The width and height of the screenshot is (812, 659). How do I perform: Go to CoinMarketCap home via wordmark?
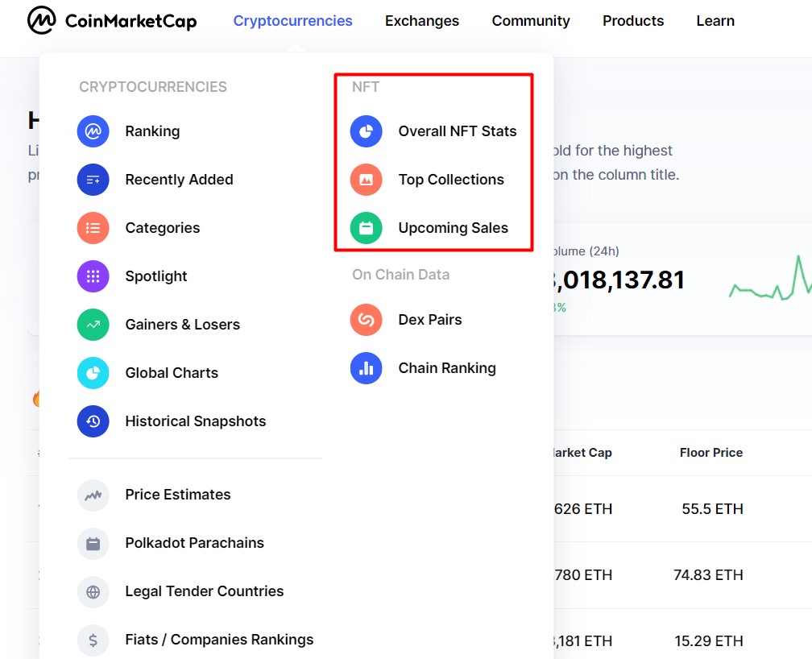coord(131,21)
